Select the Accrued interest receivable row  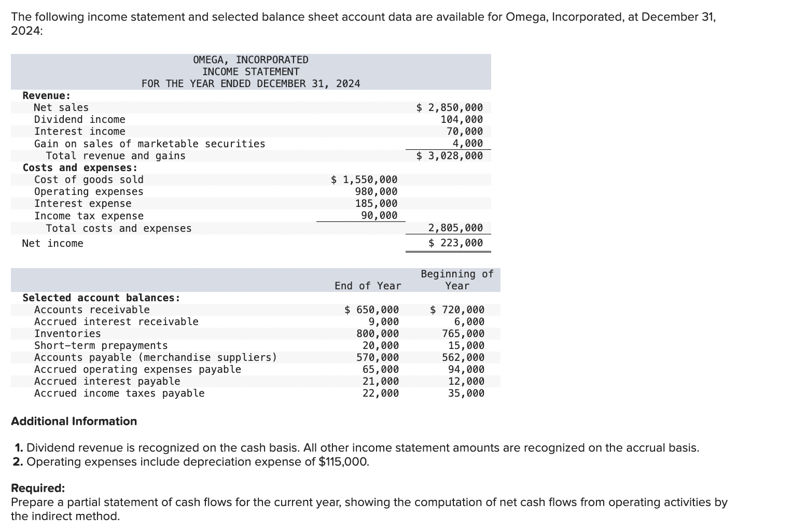117,321
